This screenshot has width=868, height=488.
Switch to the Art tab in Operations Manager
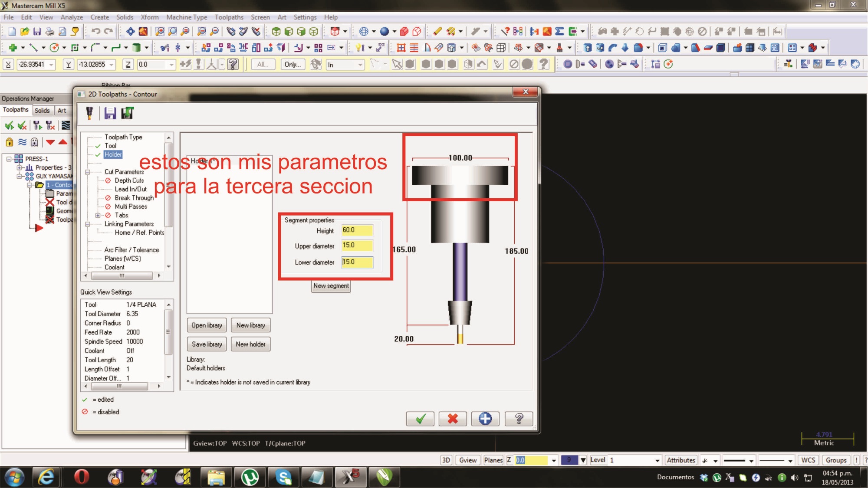point(62,111)
